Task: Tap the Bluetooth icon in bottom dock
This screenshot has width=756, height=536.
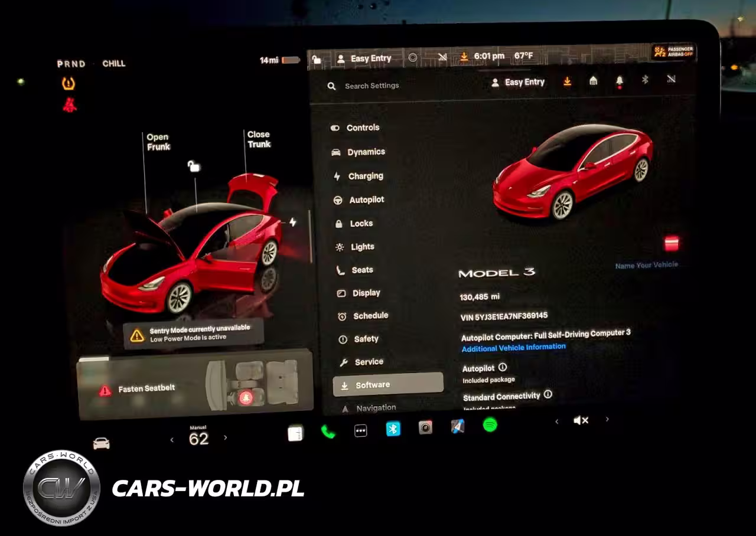Action: [393, 429]
